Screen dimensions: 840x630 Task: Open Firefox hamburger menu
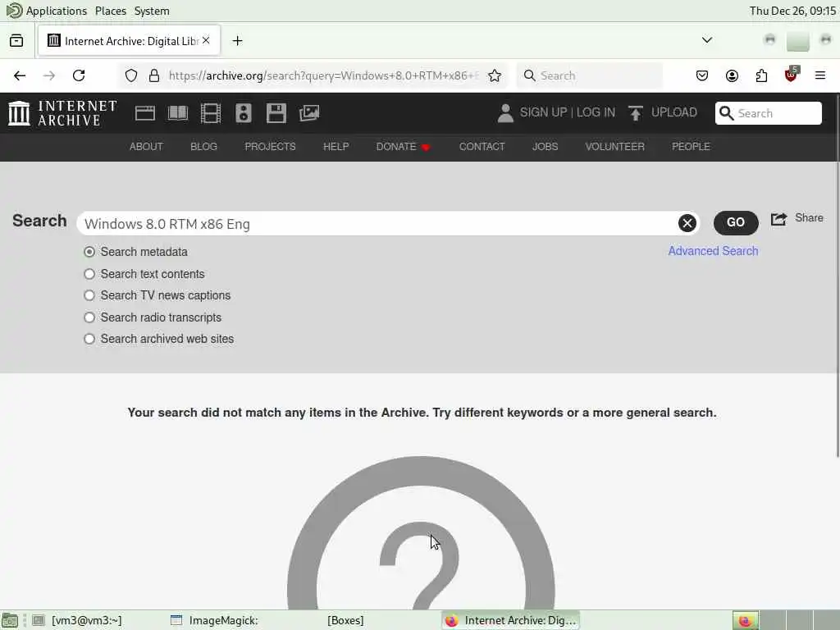(820, 75)
